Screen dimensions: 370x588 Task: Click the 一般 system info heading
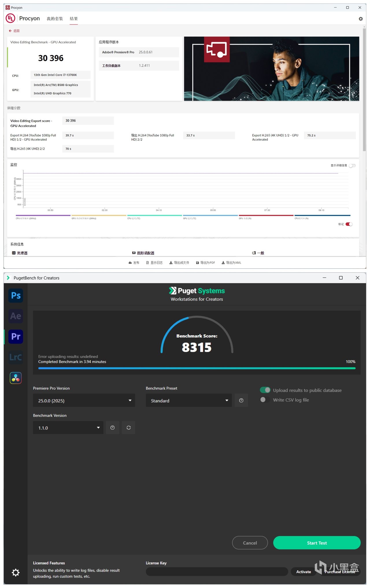[258, 253]
